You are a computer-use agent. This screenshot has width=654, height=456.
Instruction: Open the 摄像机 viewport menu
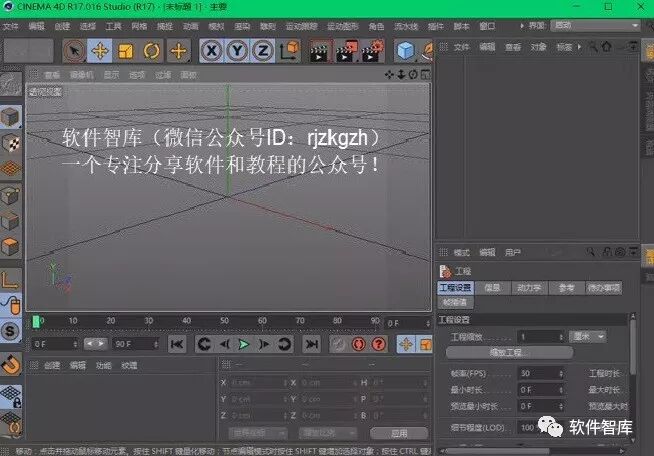click(81, 75)
